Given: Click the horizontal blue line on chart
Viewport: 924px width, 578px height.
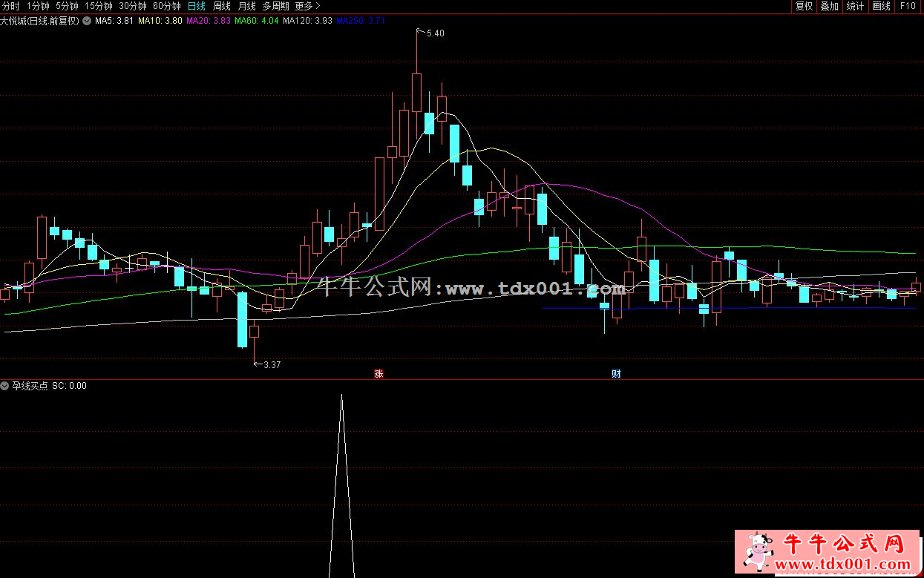Looking at the screenshot, I should (729, 308).
